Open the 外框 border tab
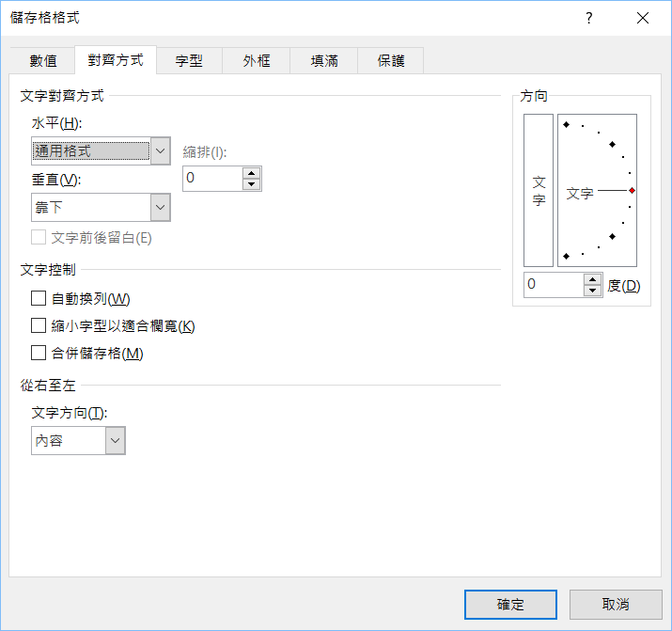 (257, 60)
